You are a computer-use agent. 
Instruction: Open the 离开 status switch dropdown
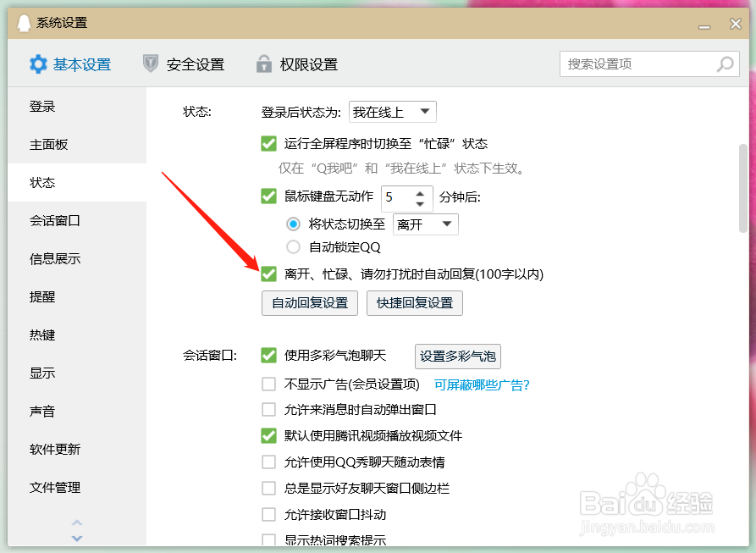(425, 224)
